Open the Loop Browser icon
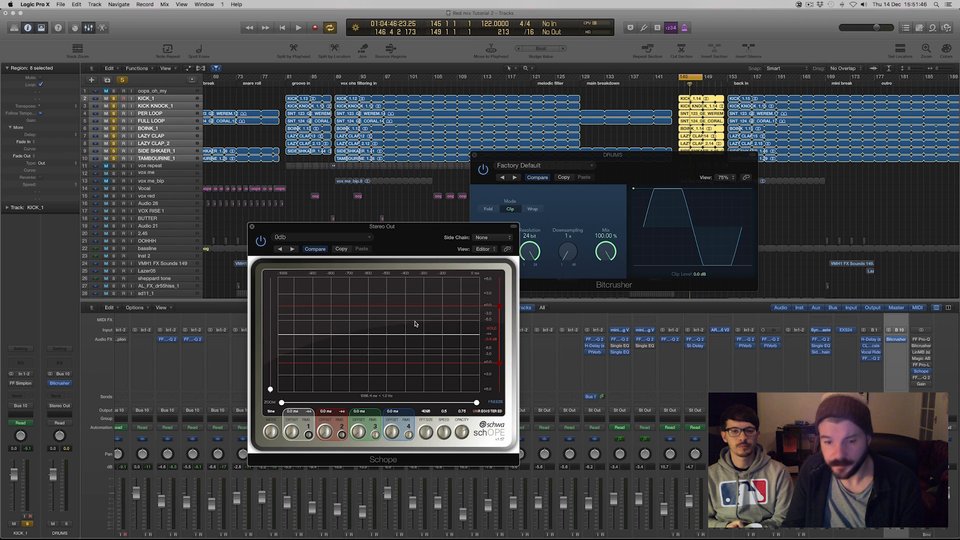Screen dimensions: 960x540 click(932, 28)
